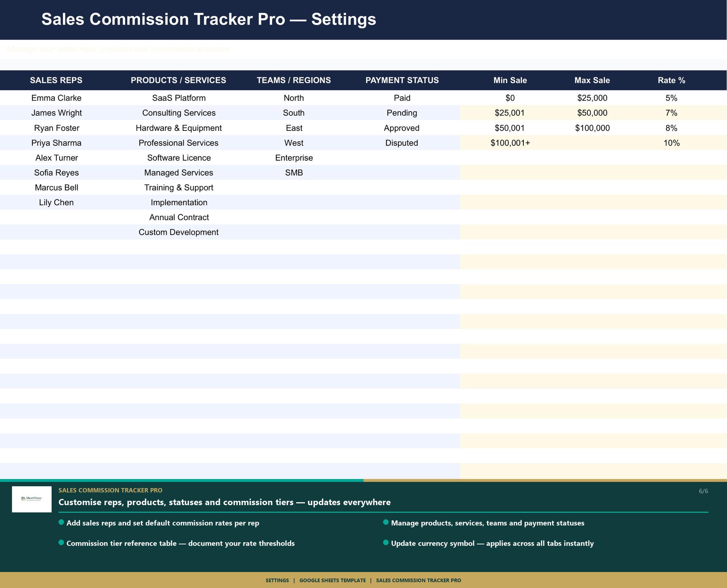This screenshot has height=588, width=727.
Task: Click the 6/6 page indicator
Action: (x=703, y=491)
